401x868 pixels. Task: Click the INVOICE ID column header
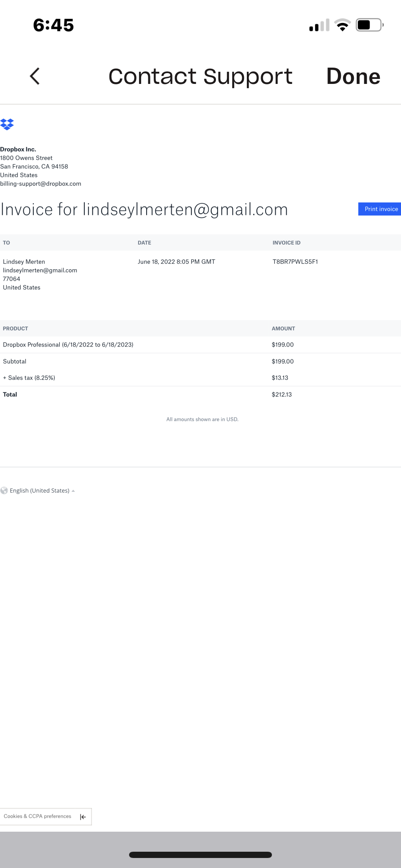coord(287,243)
